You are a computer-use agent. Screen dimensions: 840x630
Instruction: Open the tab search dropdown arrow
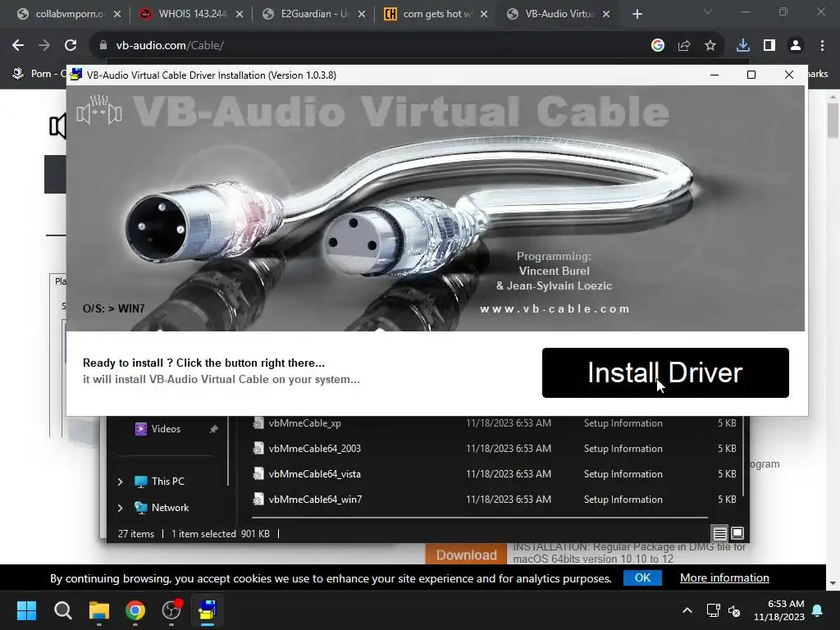click(708, 11)
